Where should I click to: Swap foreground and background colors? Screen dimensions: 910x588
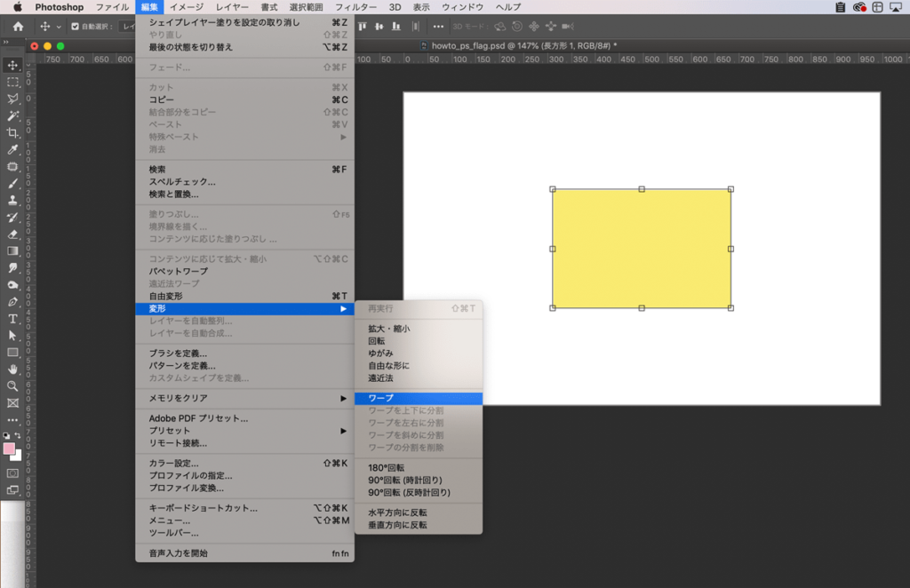pos(19,437)
